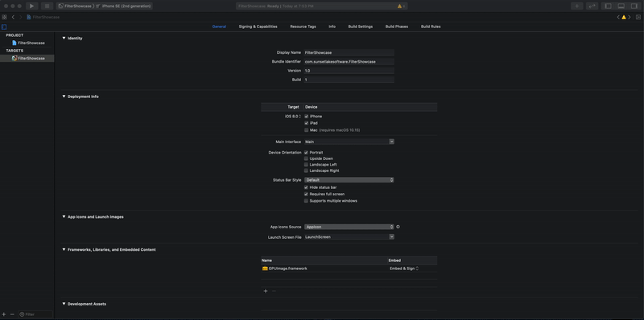Image resolution: width=644 pixels, height=320 pixels.
Task: Click FilterShowcase file icon in jump bar
Action: coord(29,17)
